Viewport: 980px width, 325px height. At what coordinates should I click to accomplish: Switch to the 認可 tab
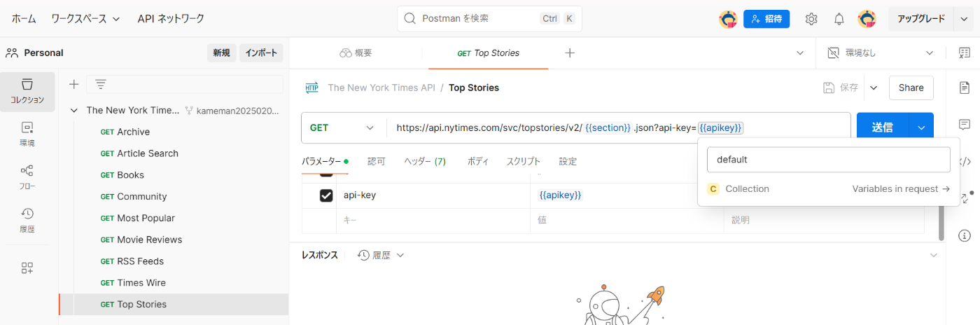click(x=377, y=161)
